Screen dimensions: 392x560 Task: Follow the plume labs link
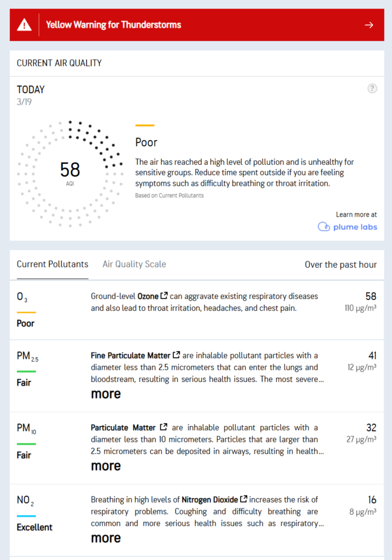355,227
